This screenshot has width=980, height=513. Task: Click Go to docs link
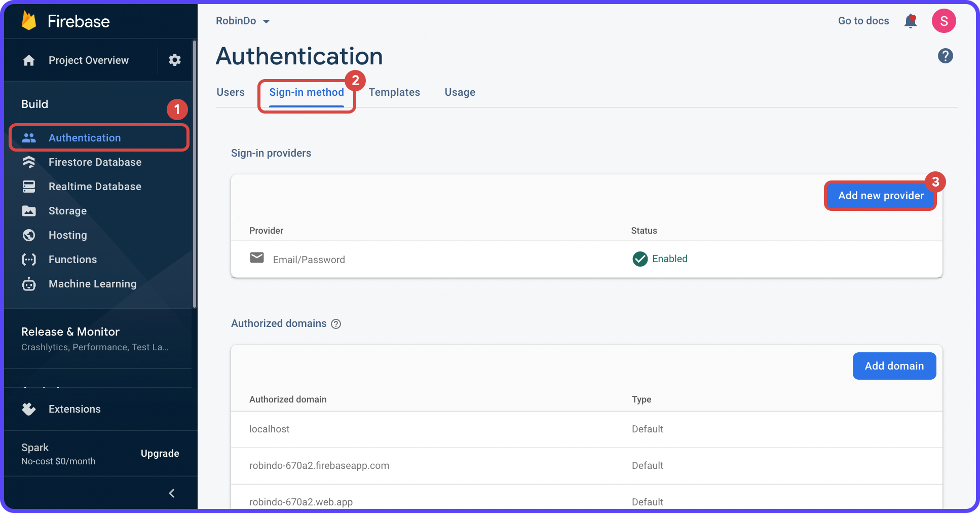click(x=863, y=21)
